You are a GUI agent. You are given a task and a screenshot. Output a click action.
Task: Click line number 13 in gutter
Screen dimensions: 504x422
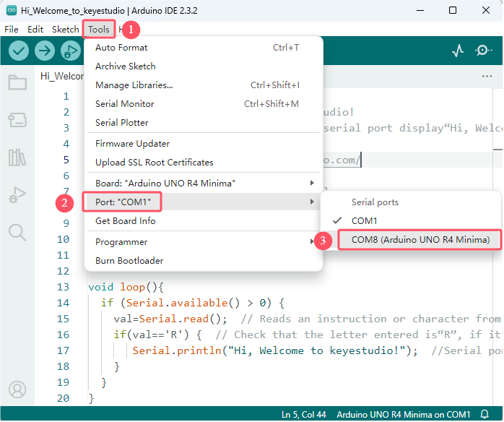[64, 288]
